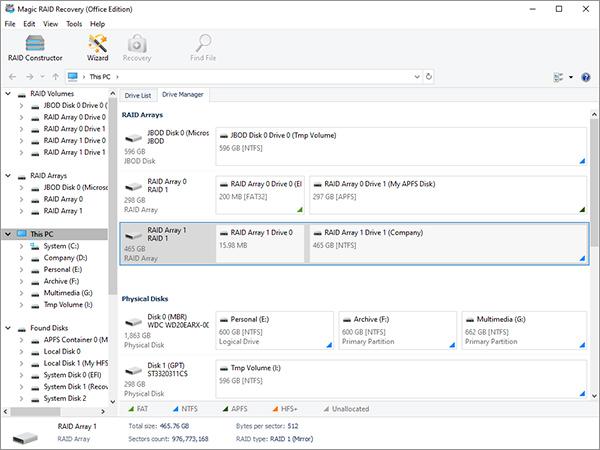Select RAID Array 0 Drive 0 FAT32 partition
The width and height of the screenshot is (600, 450).
pos(260,195)
